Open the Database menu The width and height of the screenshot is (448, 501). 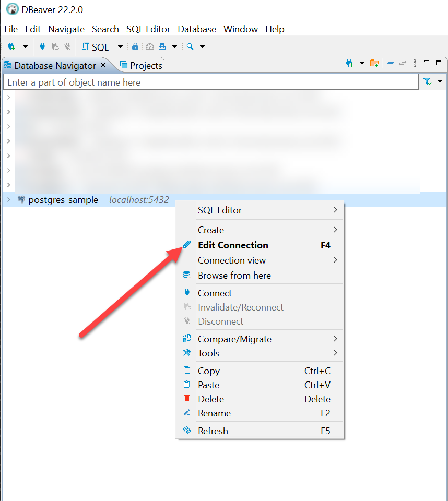click(x=197, y=29)
